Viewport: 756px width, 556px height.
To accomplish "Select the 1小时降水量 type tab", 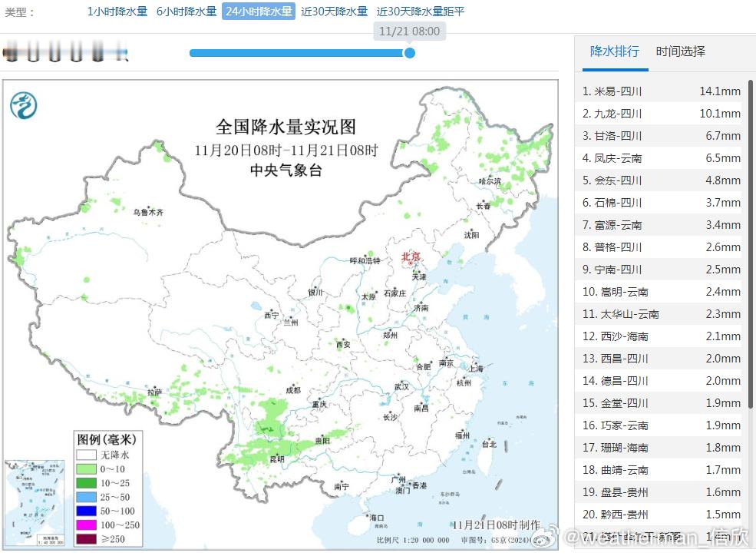I will point(116,13).
